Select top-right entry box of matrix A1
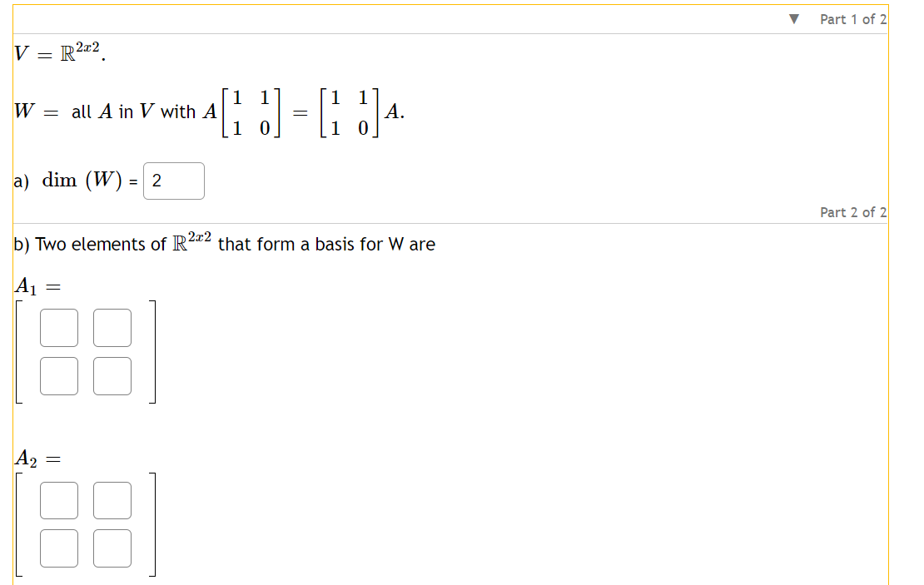The height and width of the screenshot is (585, 924). point(112,327)
